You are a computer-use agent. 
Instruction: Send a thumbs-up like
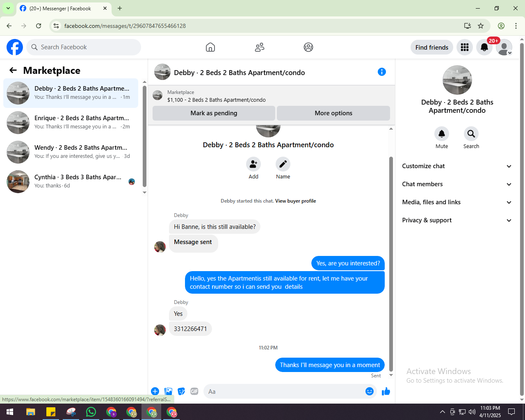point(386,391)
